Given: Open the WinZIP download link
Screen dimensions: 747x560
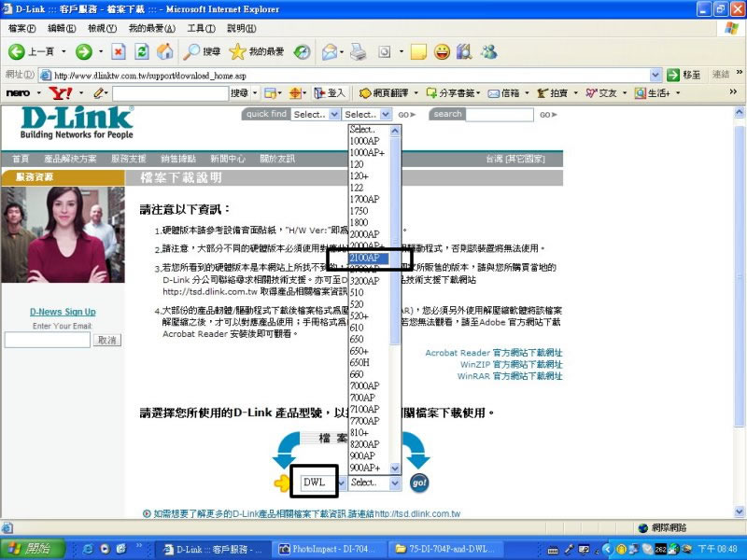Looking at the screenshot, I should [x=511, y=364].
